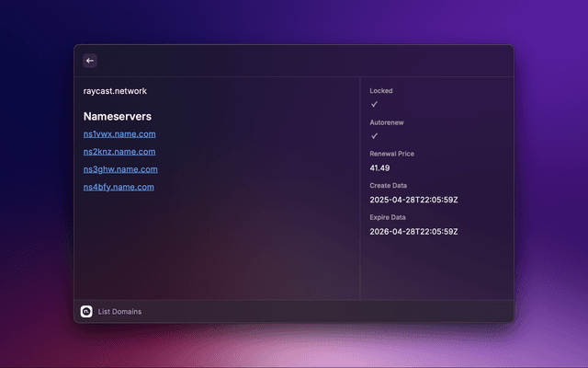Open the ns3ghw.name.com nameserver link
The width and height of the screenshot is (588, 368).
click(120, 169)
